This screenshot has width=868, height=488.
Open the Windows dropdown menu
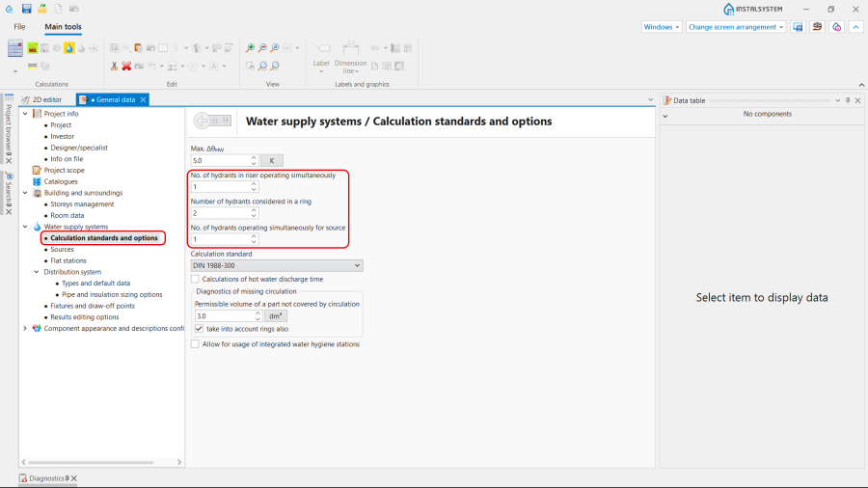tap(662, 27)
